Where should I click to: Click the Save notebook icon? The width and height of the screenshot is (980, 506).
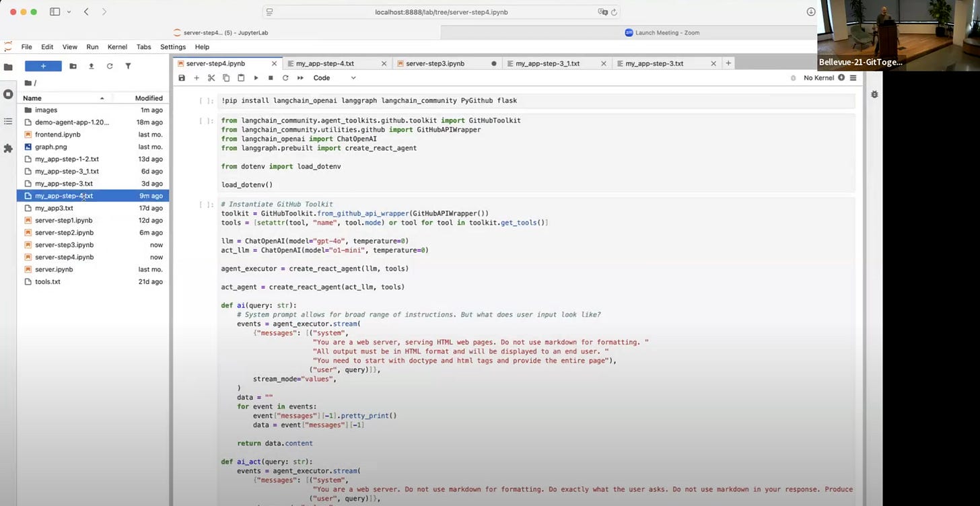(182, 78)
